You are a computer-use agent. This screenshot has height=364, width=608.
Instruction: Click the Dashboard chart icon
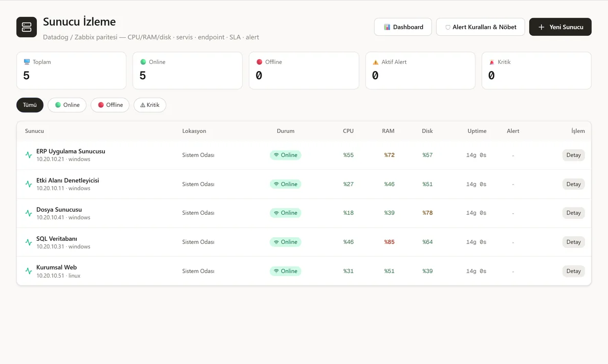(386, 27)
